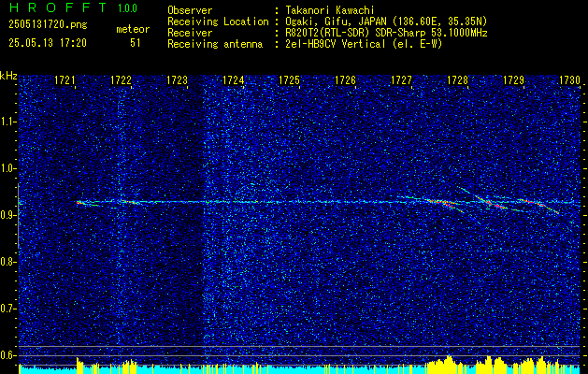
Task: Click the 0.7 frequency axis label
Action: pyautogui.click(x=8, y=309)
